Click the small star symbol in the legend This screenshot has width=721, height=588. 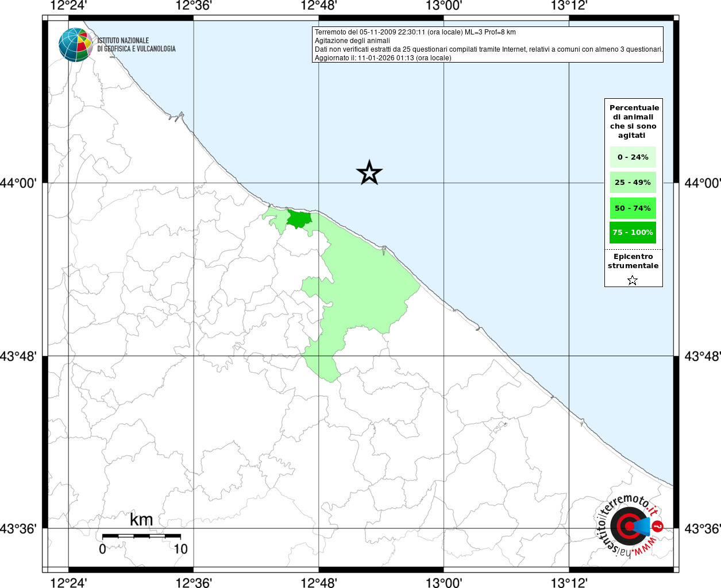633,280
